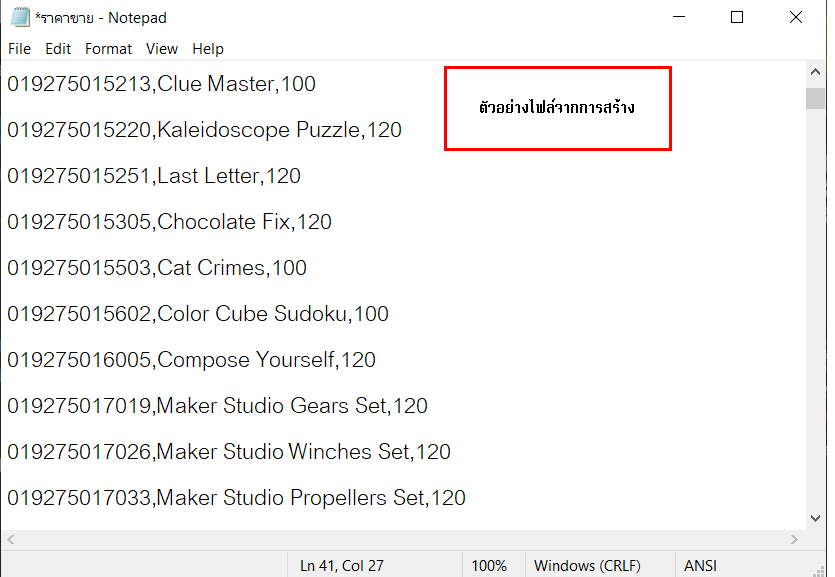Click the Notepad app icon in title bar

click(x=20, y=17)
